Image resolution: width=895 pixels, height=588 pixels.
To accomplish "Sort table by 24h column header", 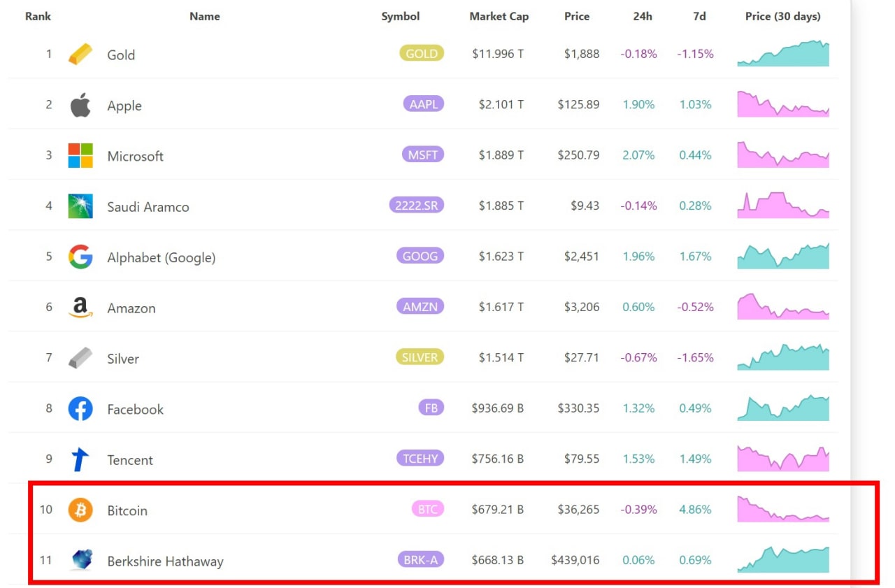I will [x=643, y=16].
